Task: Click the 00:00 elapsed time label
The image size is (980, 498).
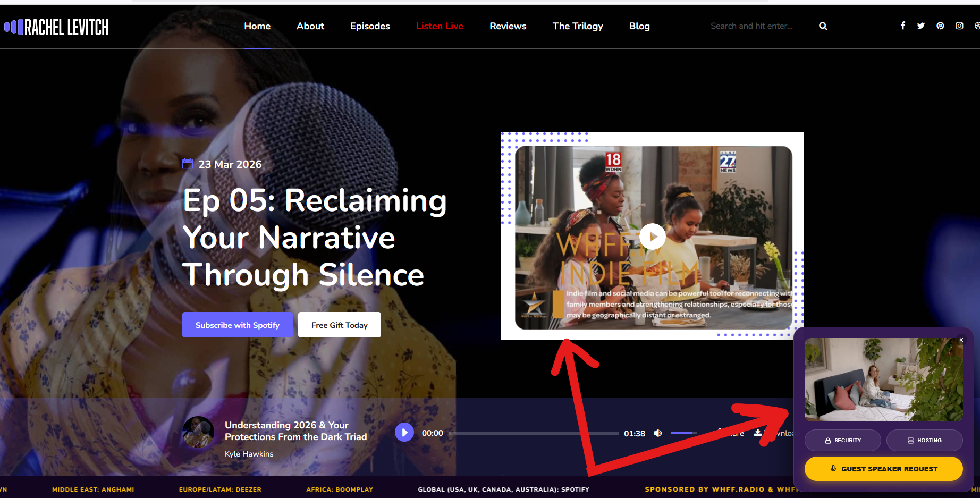Action: coord(433,433)
